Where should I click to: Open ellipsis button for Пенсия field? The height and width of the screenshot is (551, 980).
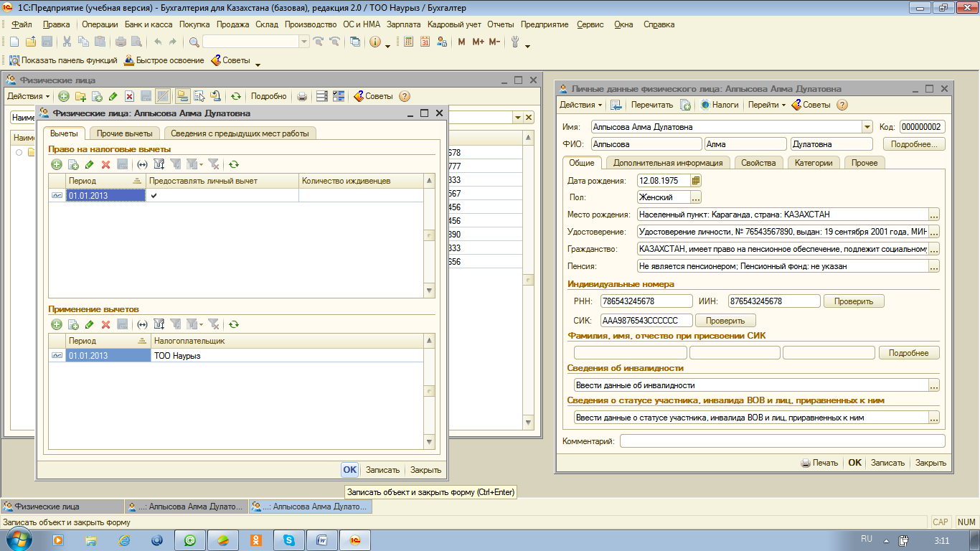[x=933, y=266]
